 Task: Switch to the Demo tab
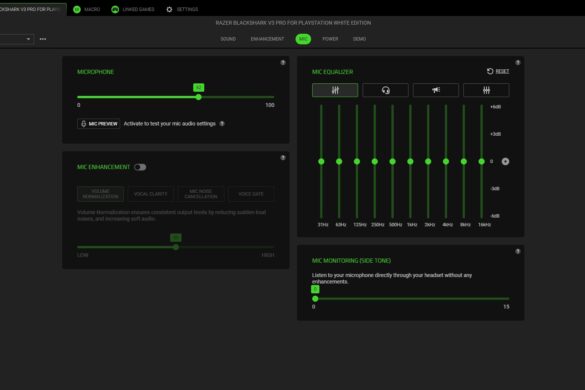point(359,39)
